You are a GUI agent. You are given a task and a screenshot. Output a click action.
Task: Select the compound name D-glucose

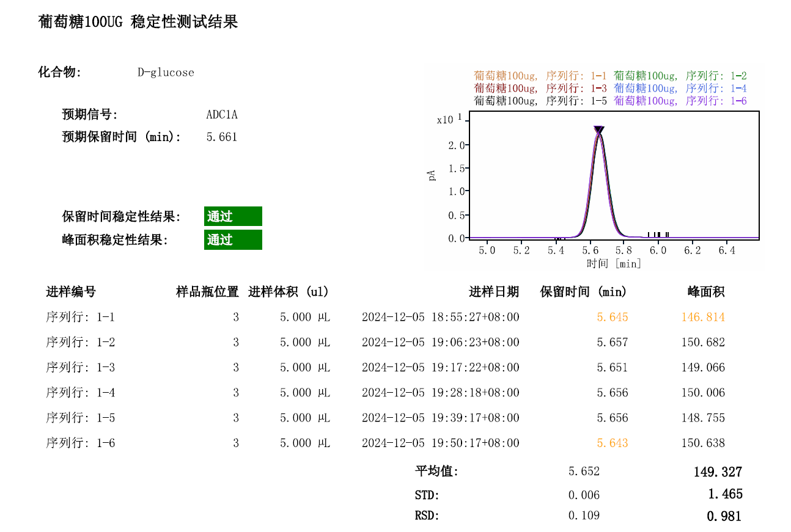pyautogui.click(x=166, y=73)
